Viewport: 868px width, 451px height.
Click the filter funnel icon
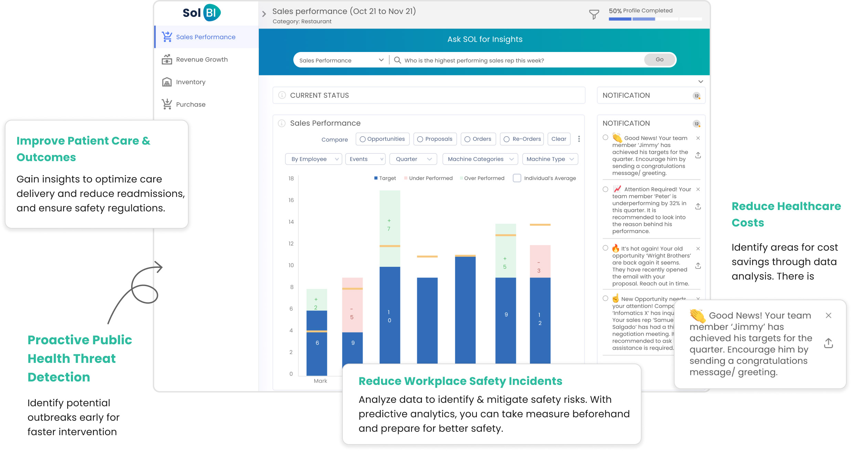click(594, 14)
